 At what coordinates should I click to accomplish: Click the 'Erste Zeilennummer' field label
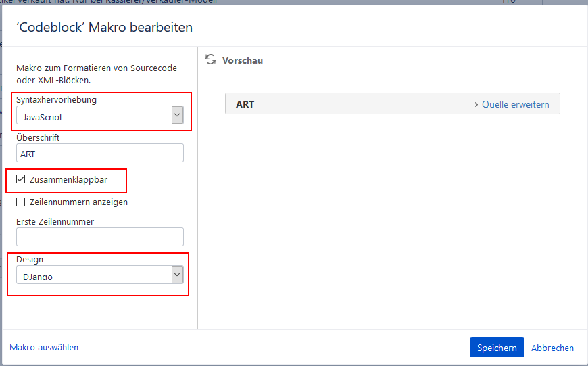pos(55,221)
